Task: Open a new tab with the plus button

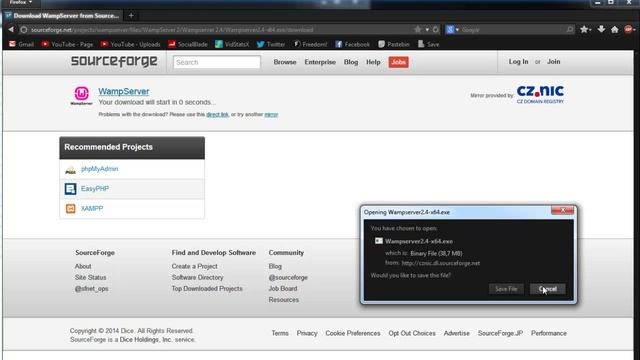Action: pyautogui.click(x=131, y=16)
